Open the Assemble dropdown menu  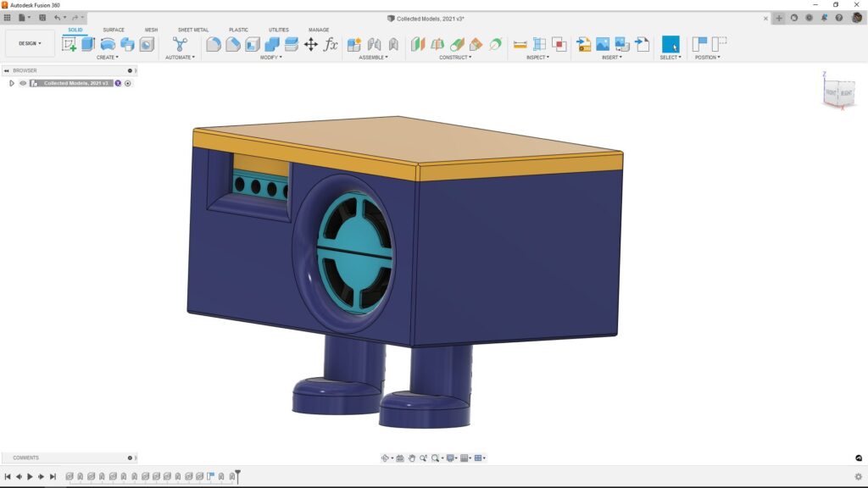point(373,58)
